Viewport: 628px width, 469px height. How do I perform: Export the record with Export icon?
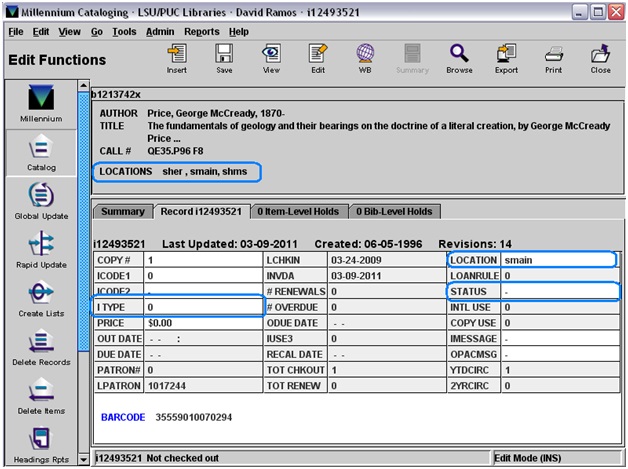(506, 58)
